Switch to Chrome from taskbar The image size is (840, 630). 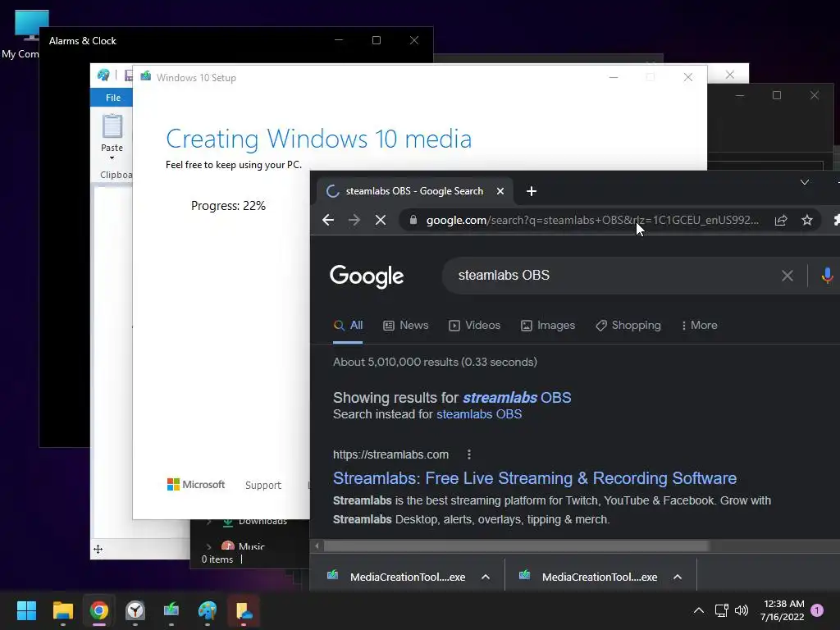tap(99, 610)
